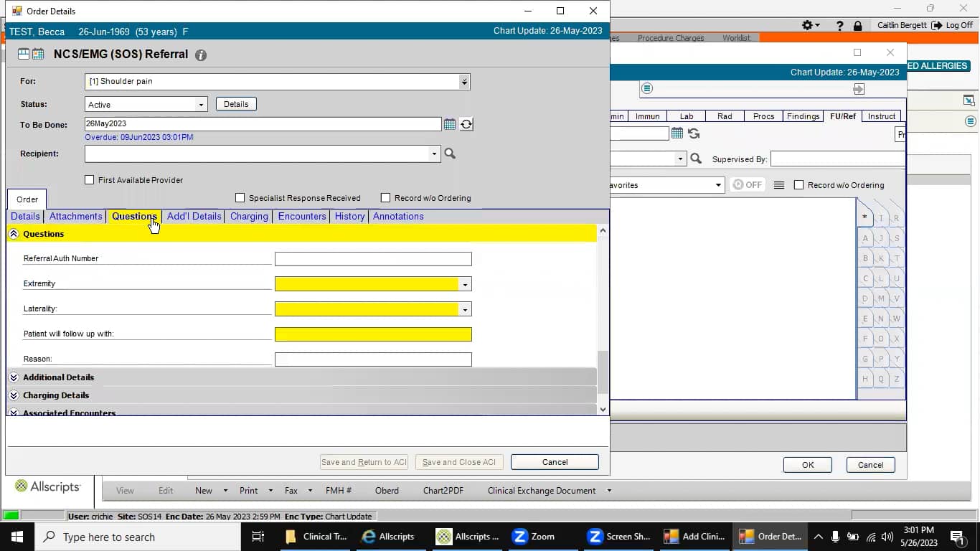Switch to the Attachments tab

(75, 217)
